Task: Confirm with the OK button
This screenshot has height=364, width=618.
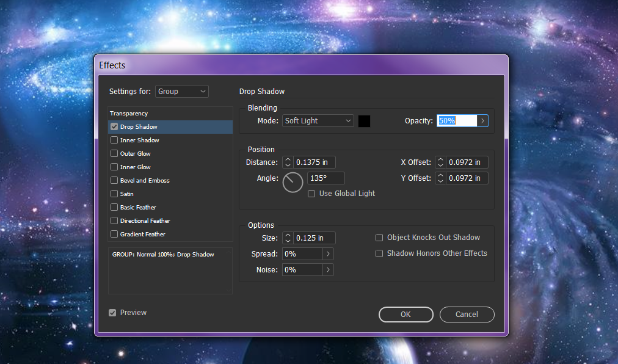Action: [406, 315]
